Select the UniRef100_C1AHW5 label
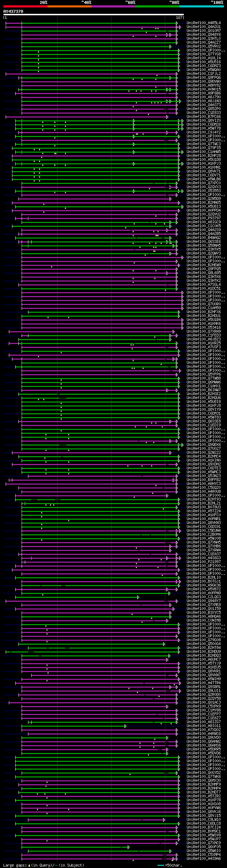227x868 pixels. pos(204,152)
